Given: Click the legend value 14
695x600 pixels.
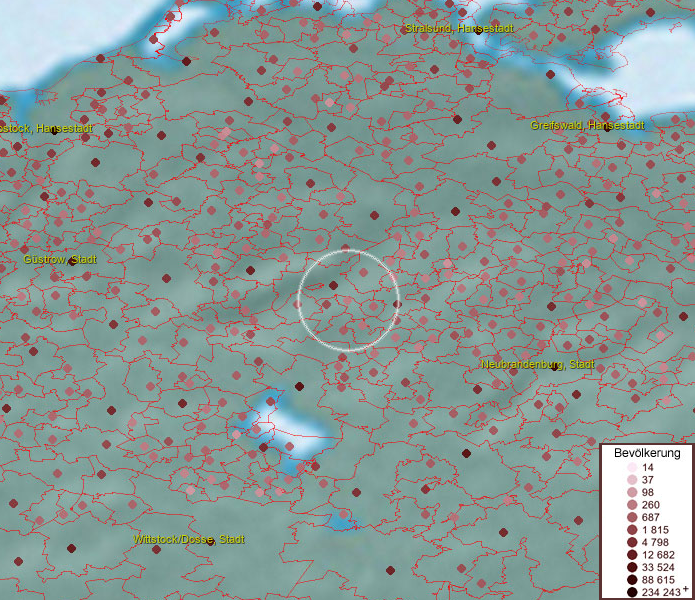Looking at the screenshot, I should click(648, 467).
